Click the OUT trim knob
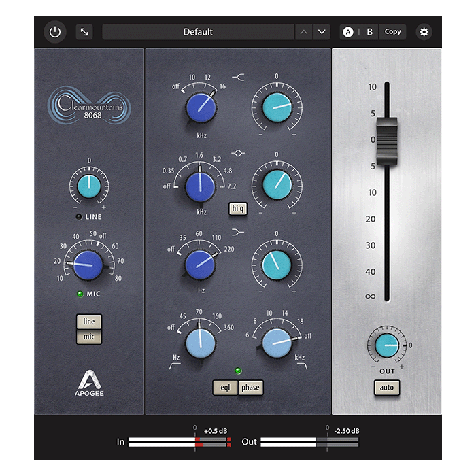The width and height of the screenshot is (476, 476). coord(387,345)
